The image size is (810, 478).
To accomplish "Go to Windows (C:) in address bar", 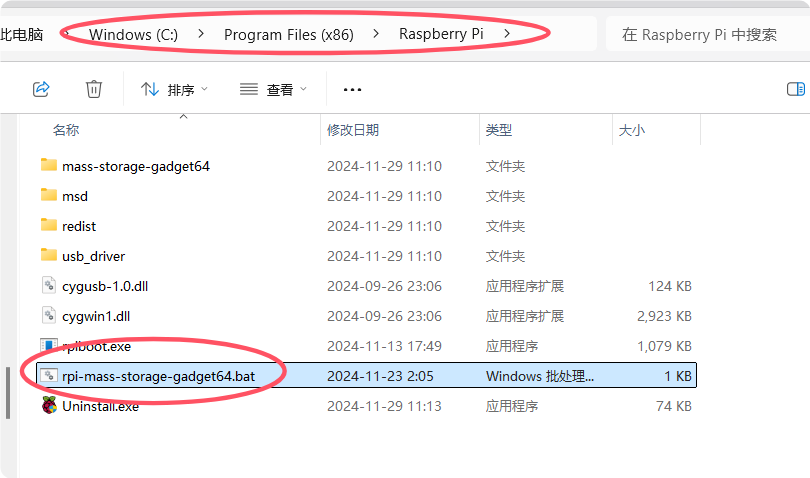I will coord(133,34).
